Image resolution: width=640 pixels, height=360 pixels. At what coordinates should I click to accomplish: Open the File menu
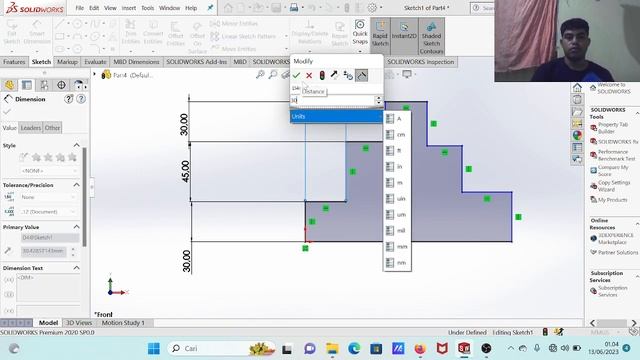coord(80,8)
